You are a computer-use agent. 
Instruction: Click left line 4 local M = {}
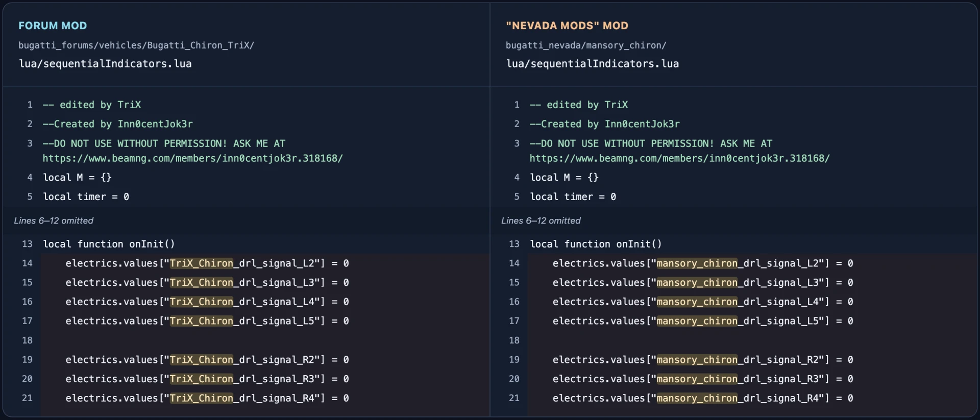(77, 178)
